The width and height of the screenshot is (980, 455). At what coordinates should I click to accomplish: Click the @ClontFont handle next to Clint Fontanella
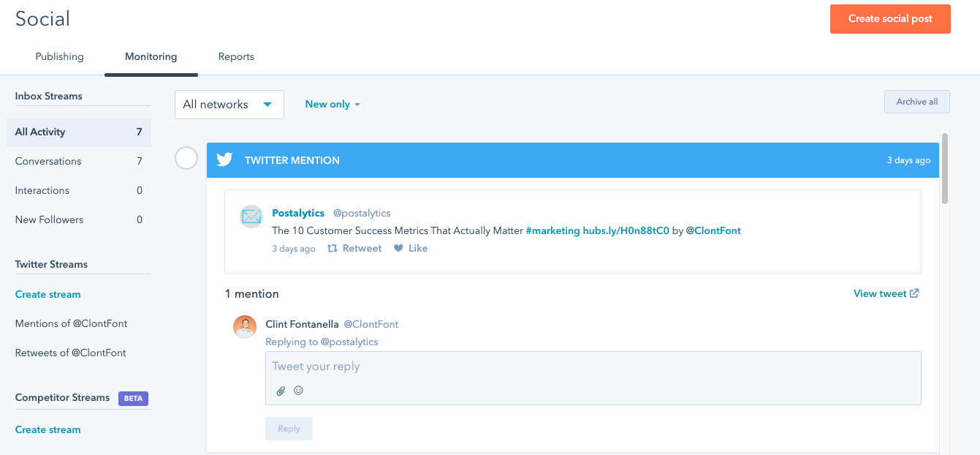point(371,324)
